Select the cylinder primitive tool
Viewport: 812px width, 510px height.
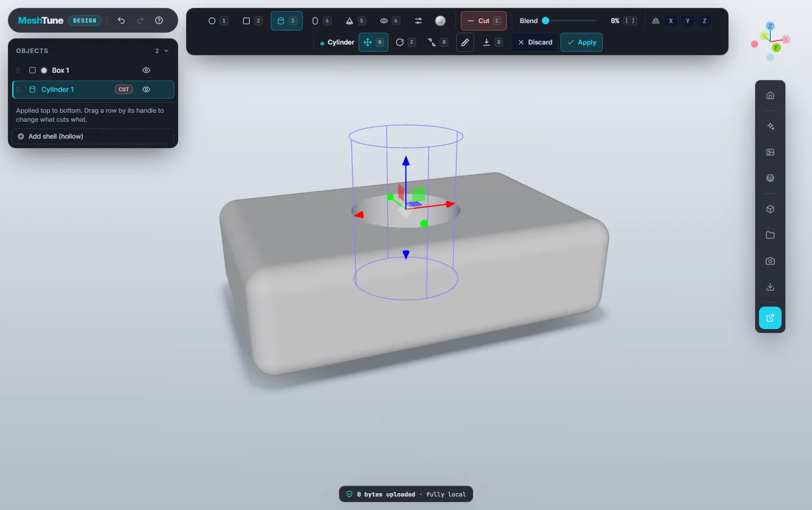click(286, 21)
